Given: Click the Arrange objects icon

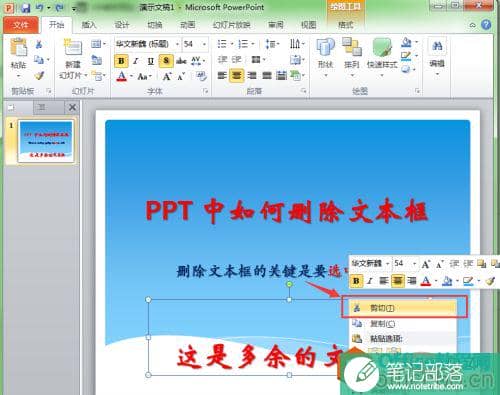Looking at the screenshot, I should pyautogui.click(x=352, y=47).
